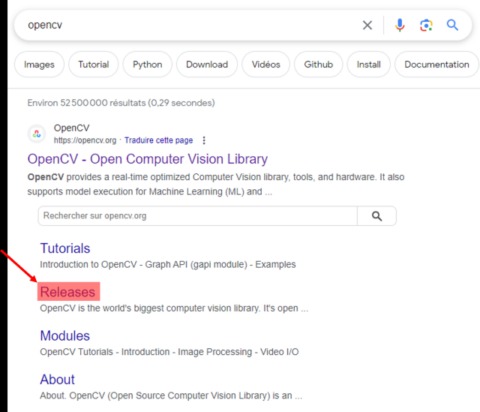Open the Releases sitelink
The width and height of the screenshot is (480, 412).
tap(68, 292)
